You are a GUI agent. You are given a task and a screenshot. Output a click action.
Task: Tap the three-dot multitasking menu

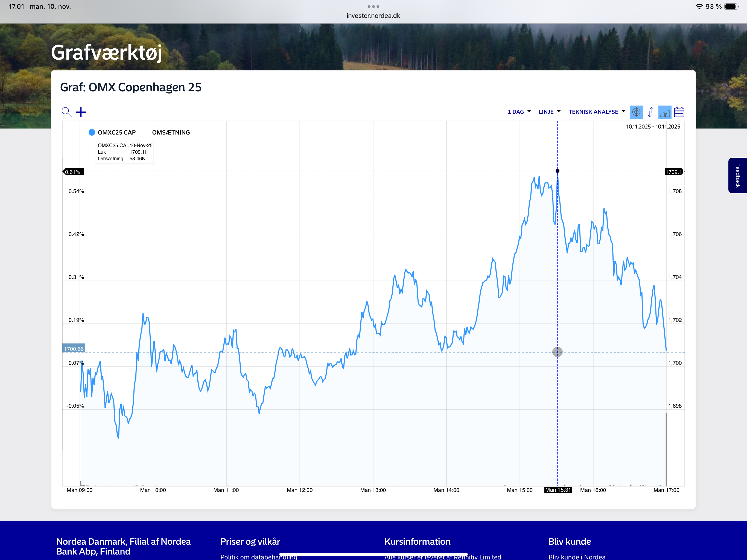(373, 6)
